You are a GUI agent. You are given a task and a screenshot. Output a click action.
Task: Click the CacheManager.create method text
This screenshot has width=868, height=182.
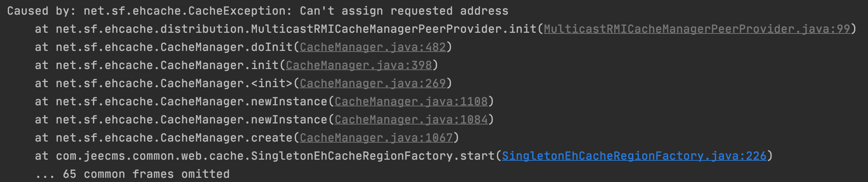click(227, 138)
